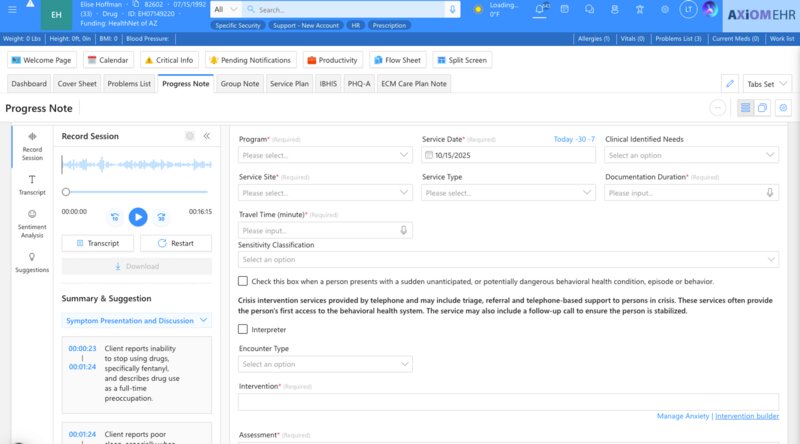Open the chat messages icon
800x444 pixels.
pyautogui.click(x=589, y=9)
